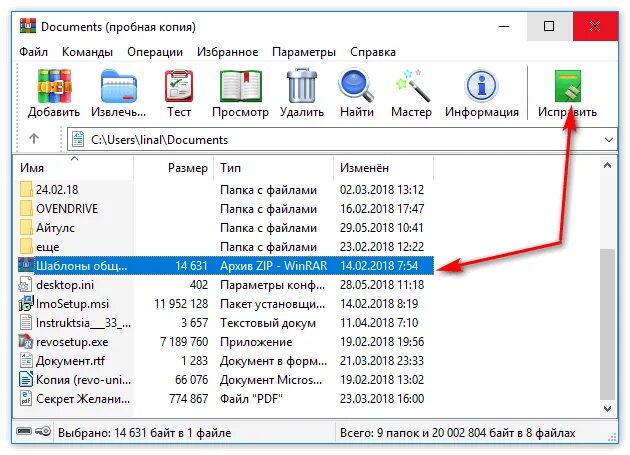
Task: Click the desktop.ini settings file icon
Action: coord(25,285)
